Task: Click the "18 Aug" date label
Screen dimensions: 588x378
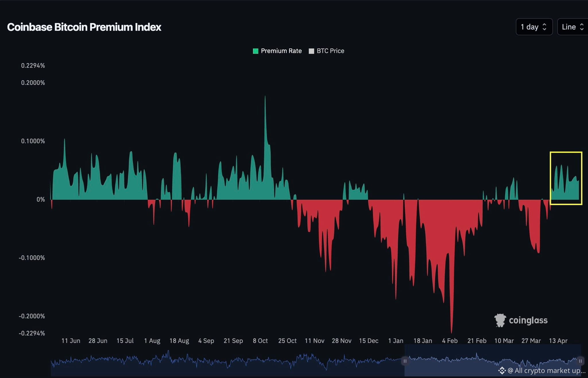Action: click(179, 341)
